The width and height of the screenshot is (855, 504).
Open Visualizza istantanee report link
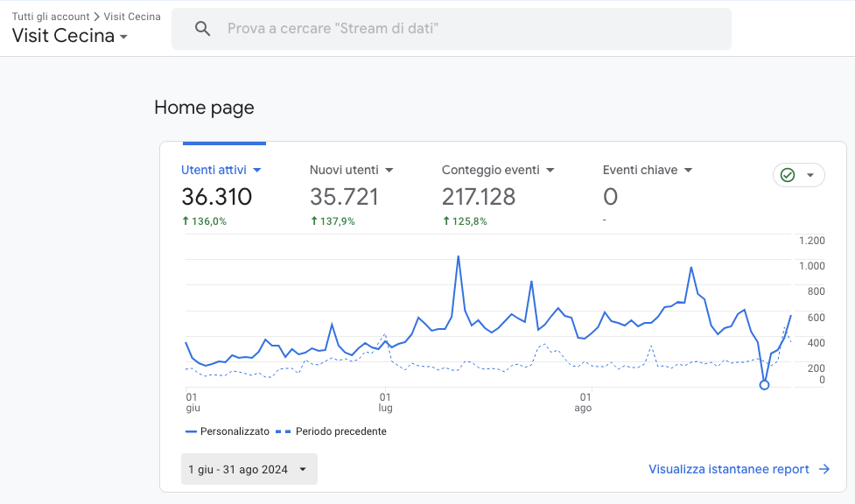[728, 469]
